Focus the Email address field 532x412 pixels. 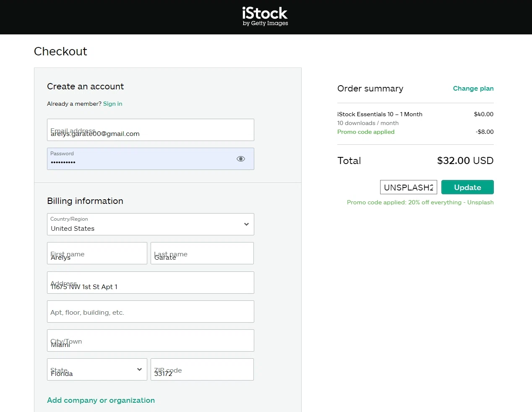coord(151,130)
